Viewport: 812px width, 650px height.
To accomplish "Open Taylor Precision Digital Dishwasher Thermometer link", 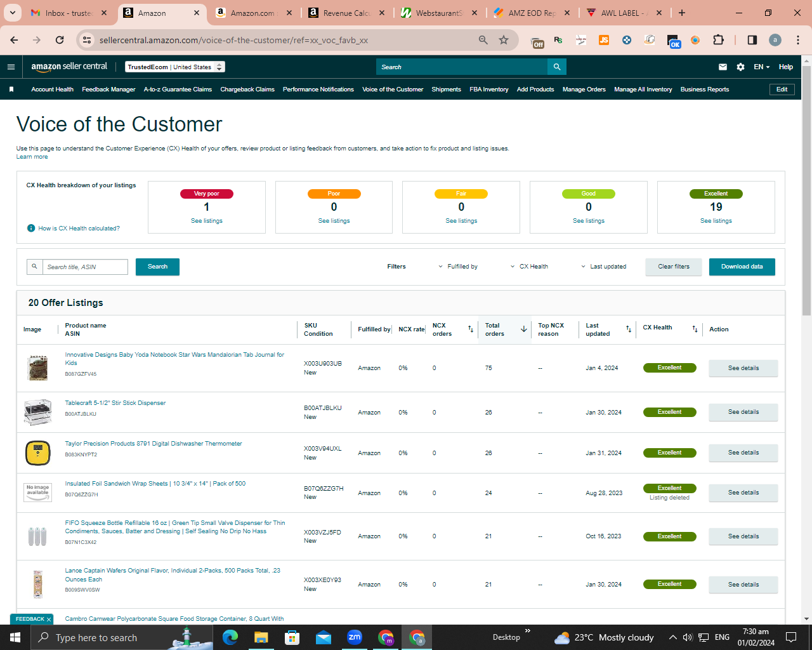I will [x=154, y=444].
